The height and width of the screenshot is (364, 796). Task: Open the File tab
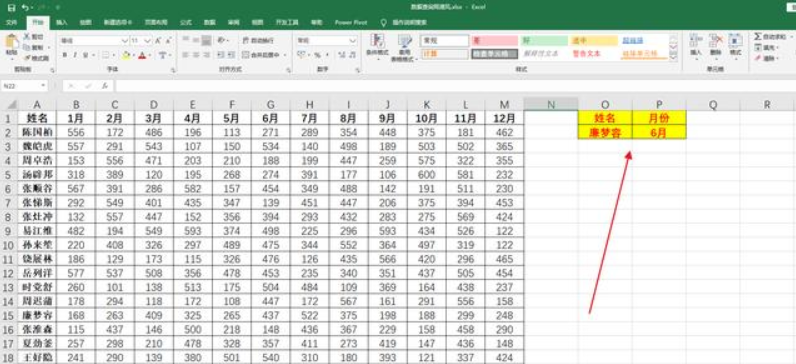click(11, 22)
